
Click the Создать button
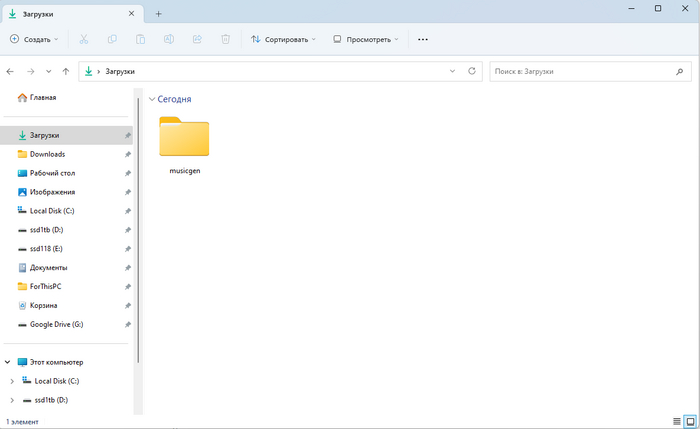coord(34,39)
